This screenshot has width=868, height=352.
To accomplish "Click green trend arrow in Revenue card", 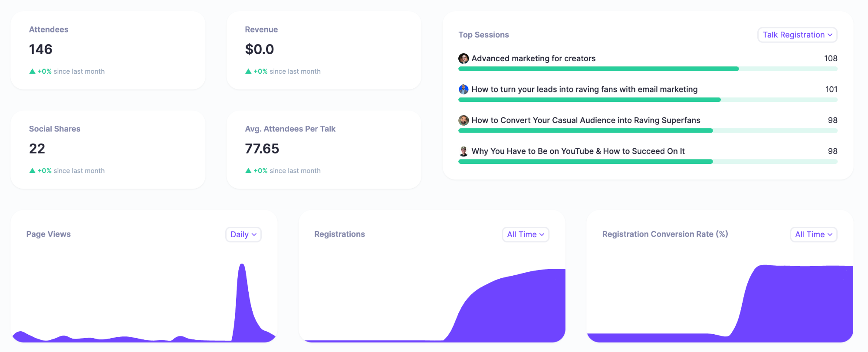I will (248, 72).
